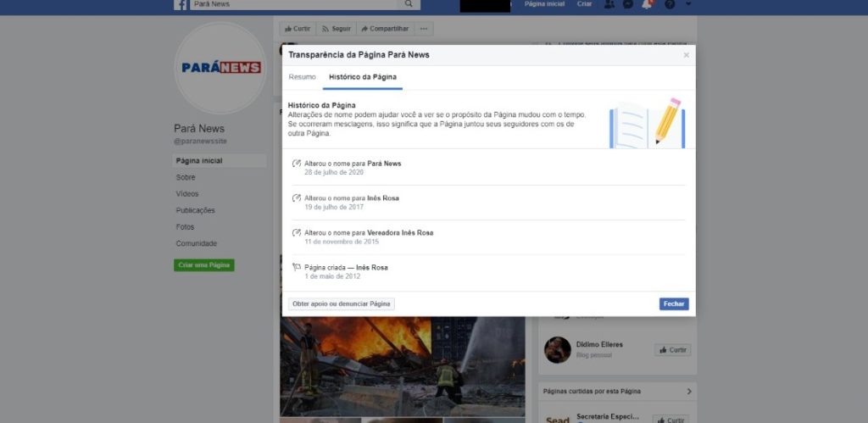
Task: Click the Facebook logo icon
Action: coord(181,4)
